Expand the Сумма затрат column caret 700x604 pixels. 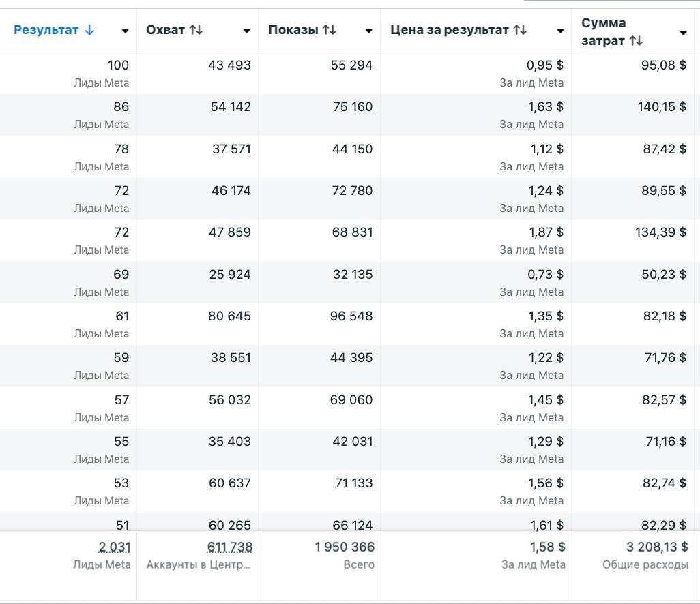(x=684, y=33)
